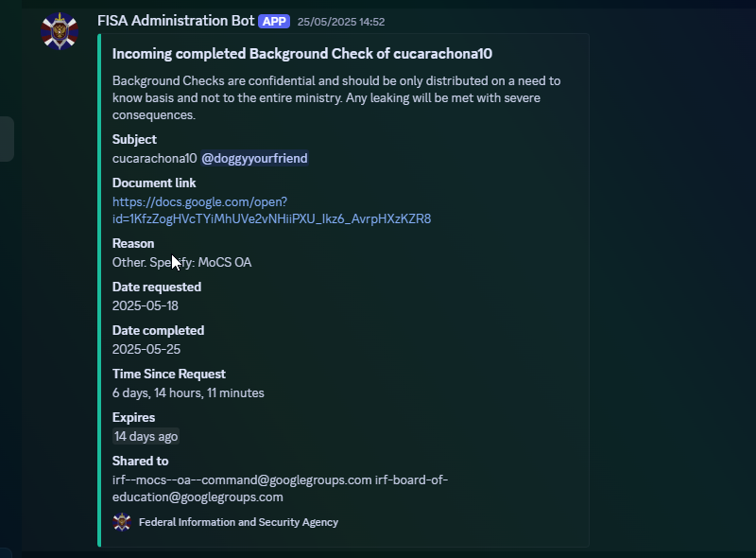Click the '14 days ago' expiry timestamp

coord(146,436)
